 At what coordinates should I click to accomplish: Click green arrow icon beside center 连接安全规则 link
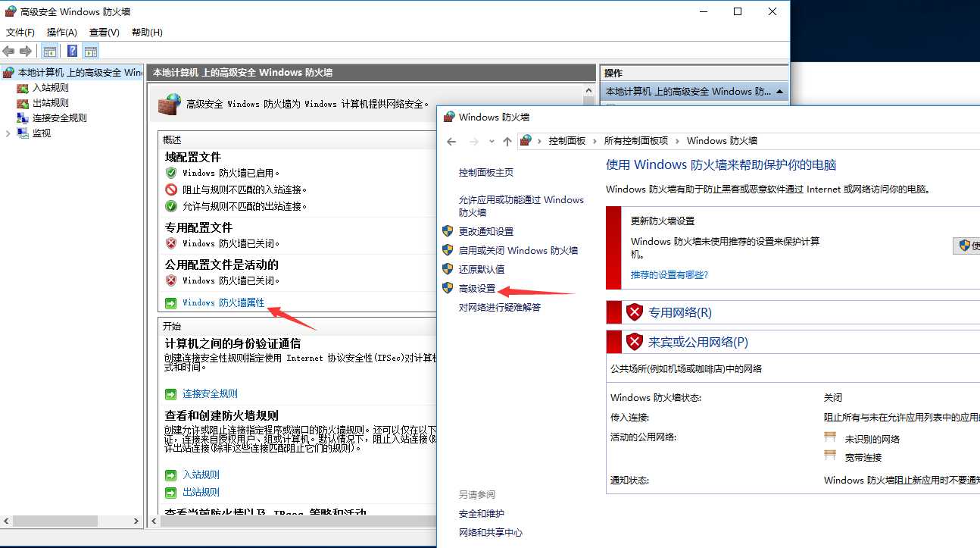[171, 394]
